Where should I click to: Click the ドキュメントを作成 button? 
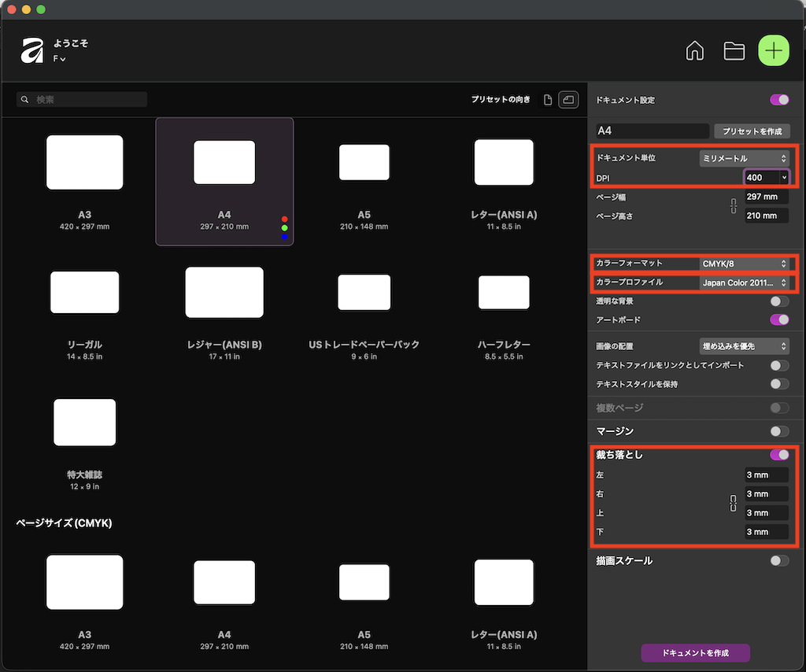695,653
